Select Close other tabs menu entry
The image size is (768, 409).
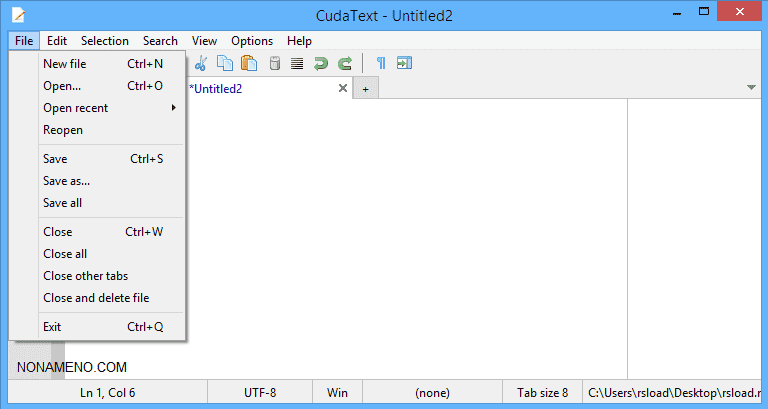86,276
